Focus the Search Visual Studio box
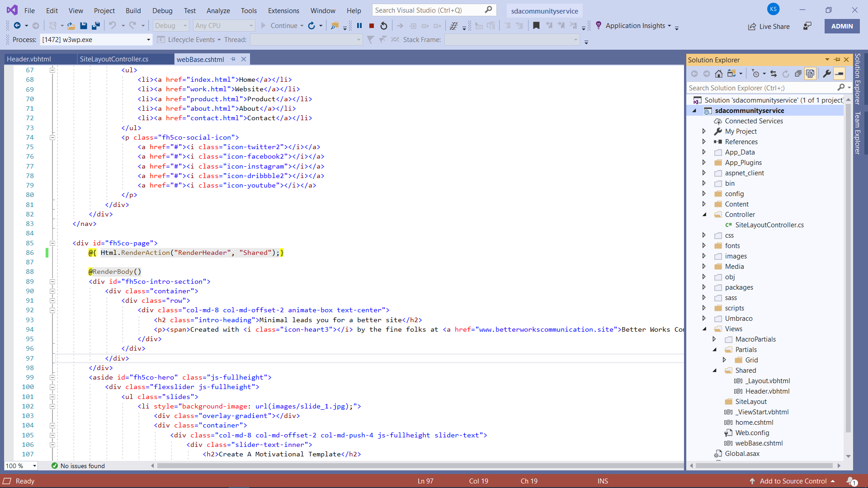The image size is (868, 488). tap(434, 10)
